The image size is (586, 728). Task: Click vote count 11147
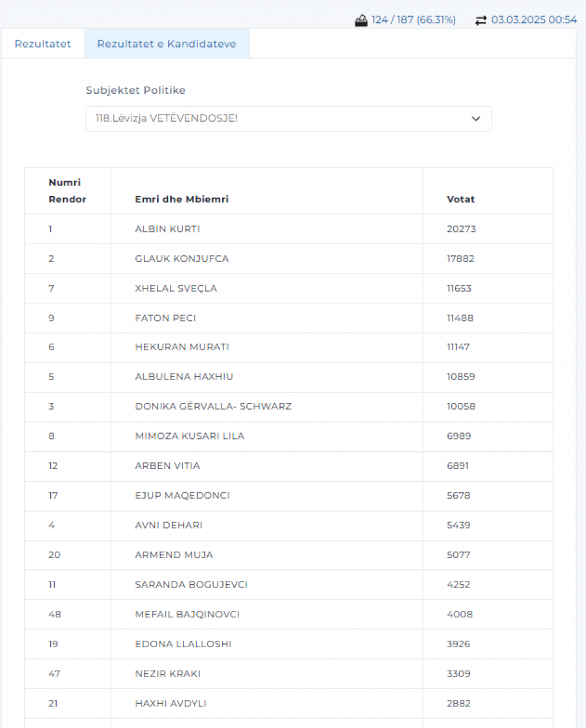pos(458,347)
